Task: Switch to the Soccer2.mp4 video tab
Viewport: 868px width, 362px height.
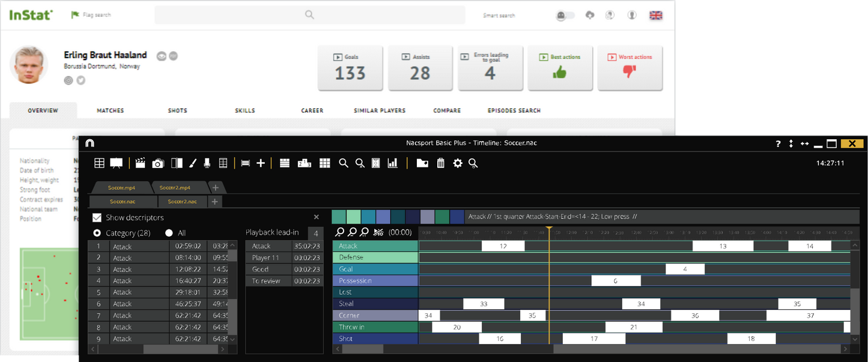Action: [178, 187]
